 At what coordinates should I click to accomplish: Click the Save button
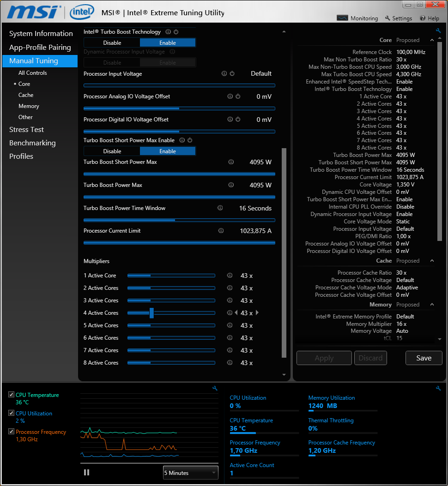tap(424, 358)
